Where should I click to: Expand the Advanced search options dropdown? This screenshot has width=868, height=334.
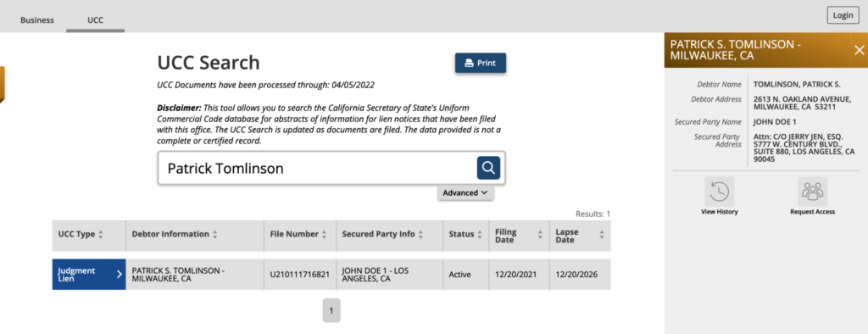(x=465, y=192)
